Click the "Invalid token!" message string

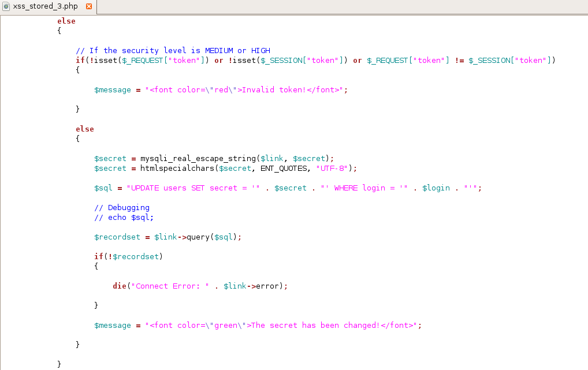point(244,90)
